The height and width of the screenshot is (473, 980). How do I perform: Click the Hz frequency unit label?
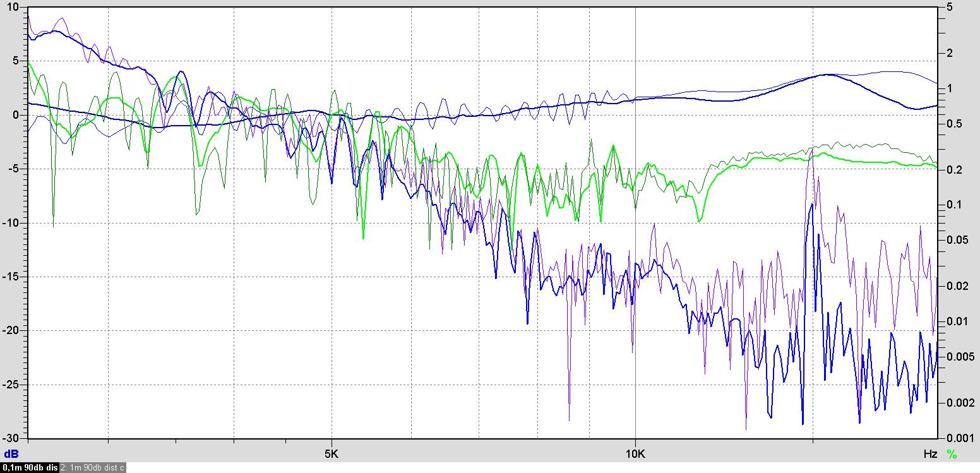click(x=930, y=454)
